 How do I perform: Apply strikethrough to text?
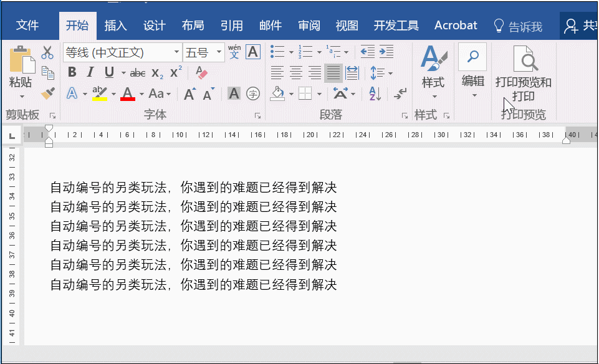pos(138,72)
